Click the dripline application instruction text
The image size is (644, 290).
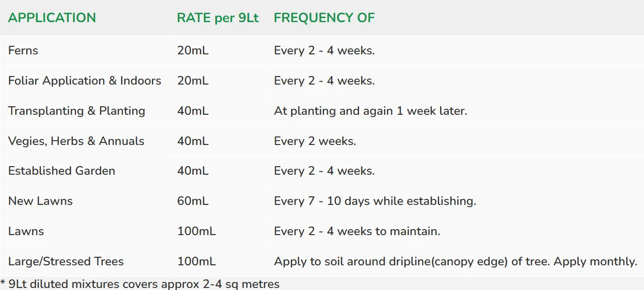pos(456,262)
